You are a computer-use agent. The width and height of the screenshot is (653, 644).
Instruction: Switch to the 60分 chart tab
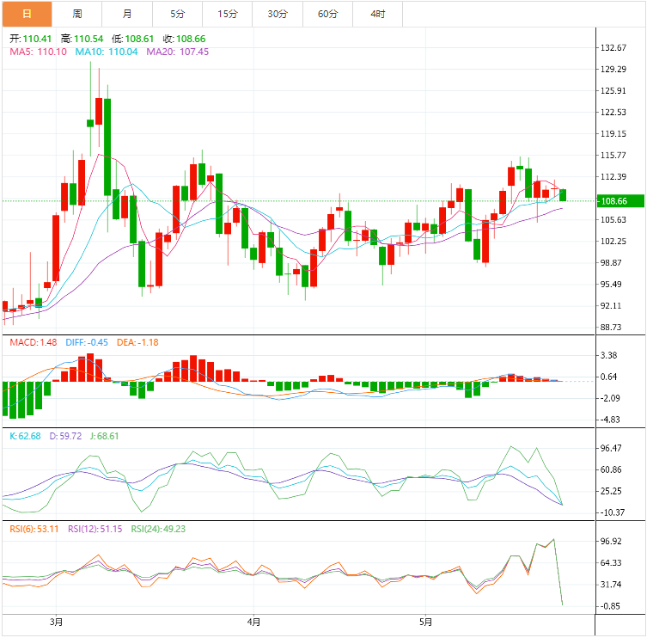(327, 14)
